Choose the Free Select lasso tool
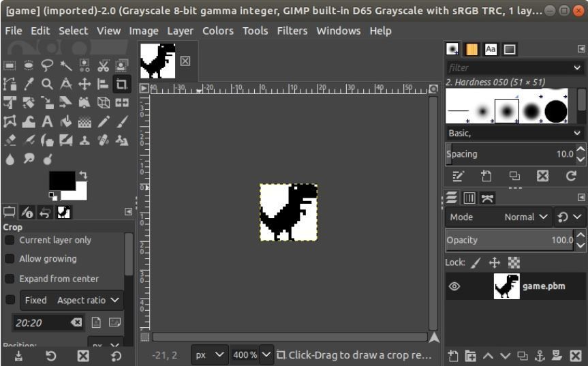588x366 pixels. 47,65
